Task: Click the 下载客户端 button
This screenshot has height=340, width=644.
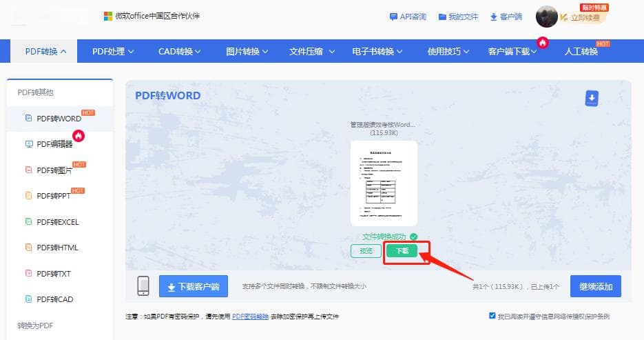Action: [x=194, y=286]
